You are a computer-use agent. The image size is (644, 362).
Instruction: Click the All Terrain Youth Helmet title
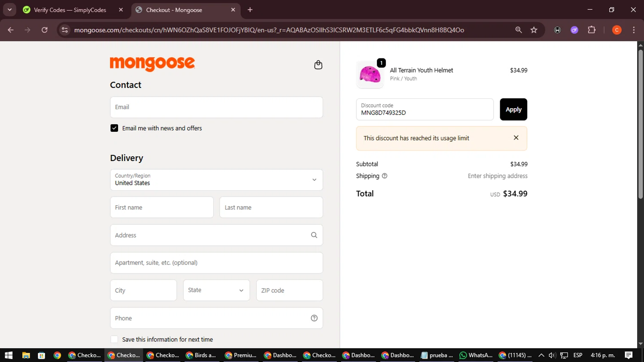point(422,70)
